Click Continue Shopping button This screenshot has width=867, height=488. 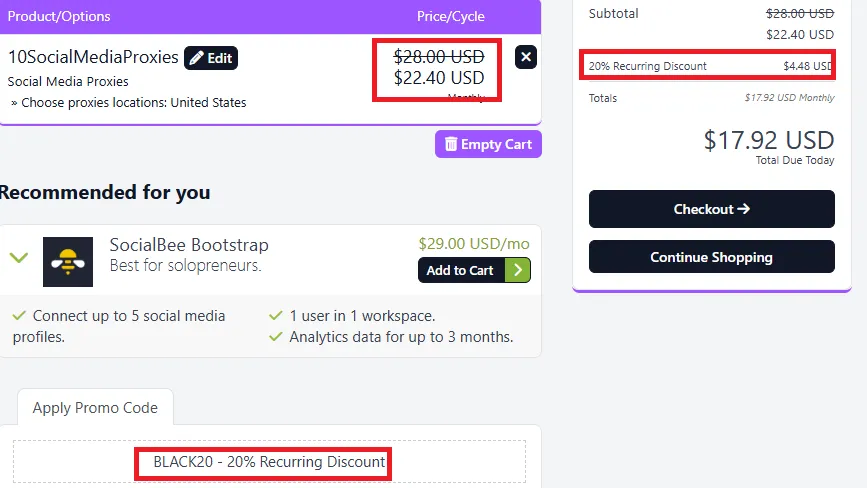(712, 257)
